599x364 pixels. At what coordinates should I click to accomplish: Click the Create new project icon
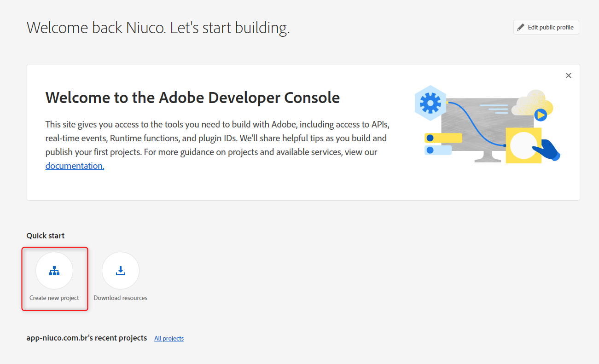click(x=54, y=271)
